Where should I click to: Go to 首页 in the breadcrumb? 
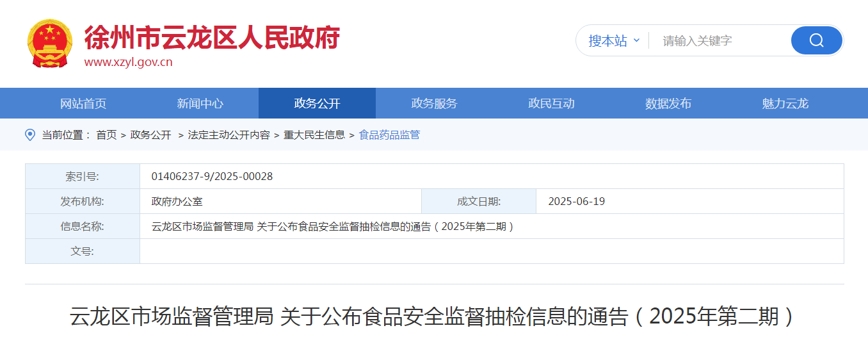coord(106,135)
